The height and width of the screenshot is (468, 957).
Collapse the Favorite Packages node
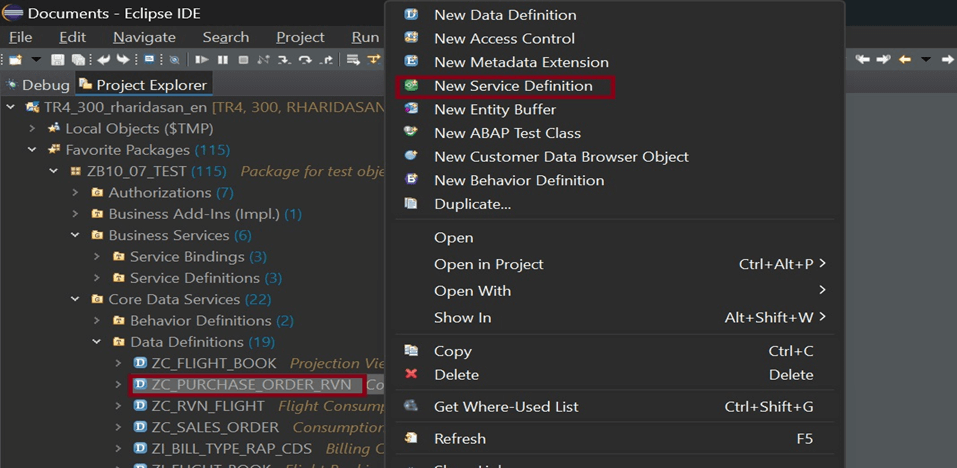pyautogui.click(x=32, y=150)
